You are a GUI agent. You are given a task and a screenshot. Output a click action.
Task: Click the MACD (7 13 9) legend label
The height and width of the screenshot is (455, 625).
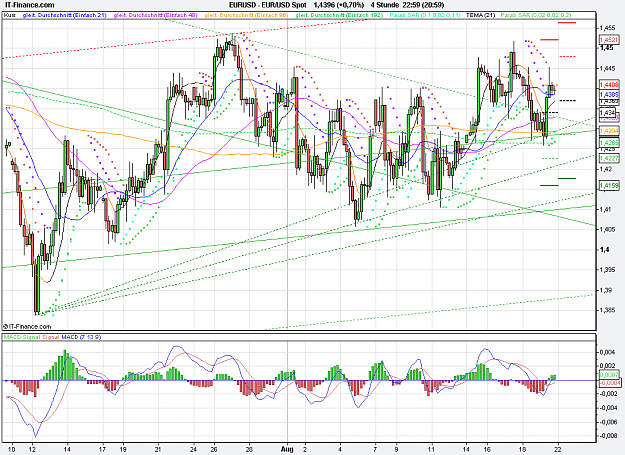(81, 337)
